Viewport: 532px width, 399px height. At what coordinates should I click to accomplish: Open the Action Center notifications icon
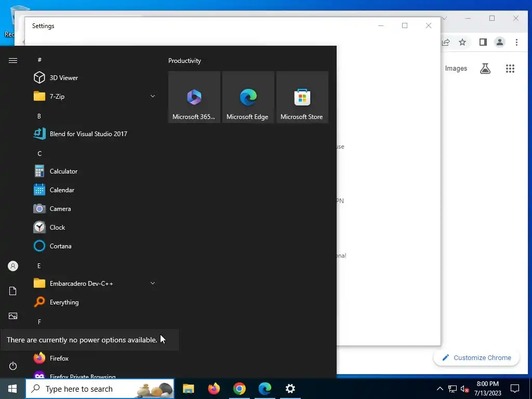[x=515, y=389]
